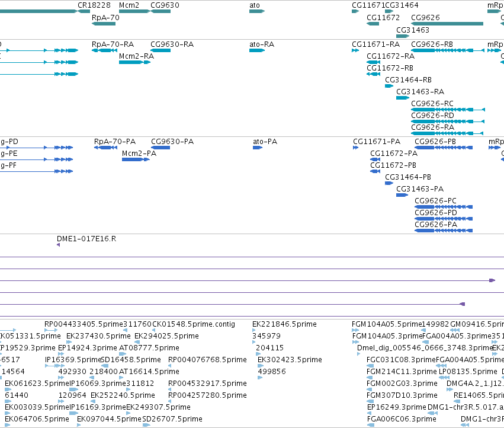
Task: Select the FGM214C11.3prime EST label
Action: (x=402, y=371)
